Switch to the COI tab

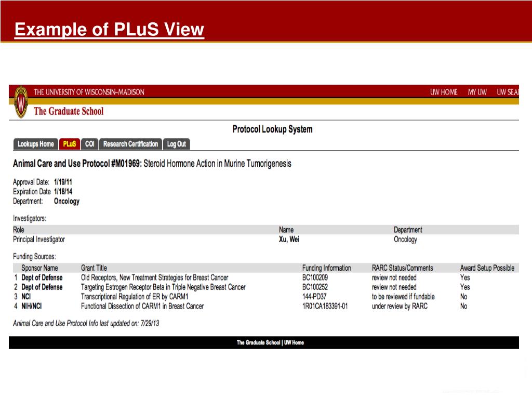(x=90, y=144)
